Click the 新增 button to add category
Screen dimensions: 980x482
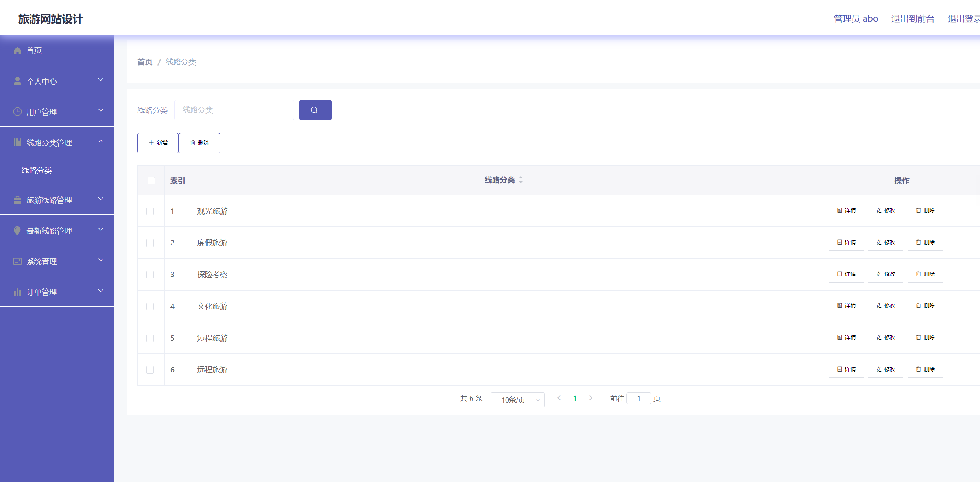(x=157, y=143)
